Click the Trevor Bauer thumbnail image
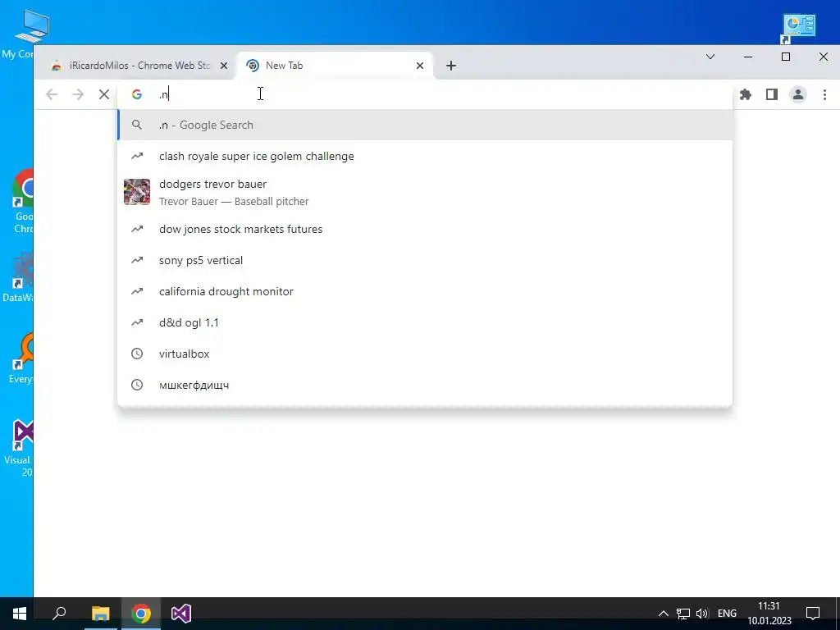The height and width of the screenshot is (630, 840). 137,192
